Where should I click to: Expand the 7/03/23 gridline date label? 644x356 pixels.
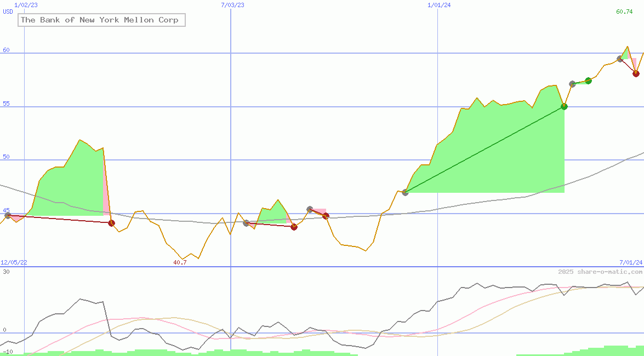(x=232, y=5)
